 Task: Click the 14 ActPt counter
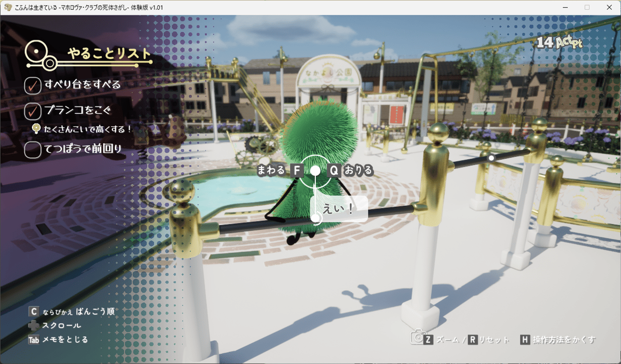(x=559, y=43)
